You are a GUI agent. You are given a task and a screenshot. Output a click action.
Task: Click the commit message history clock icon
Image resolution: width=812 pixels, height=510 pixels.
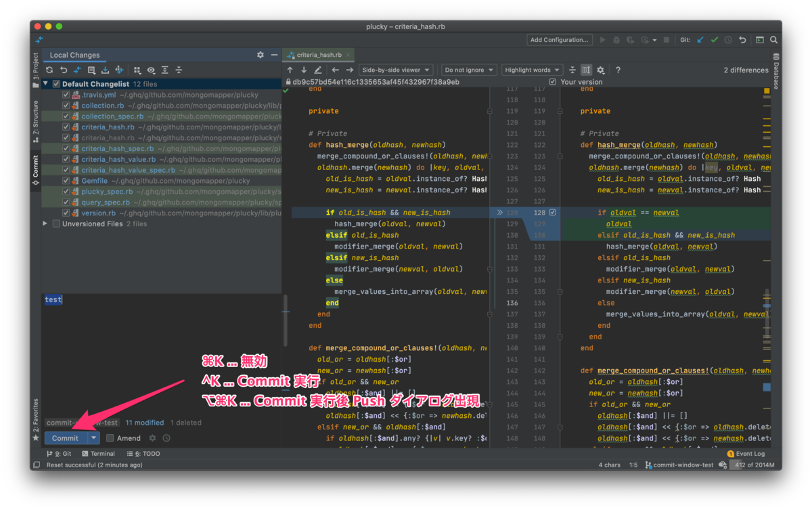[166, 438]
